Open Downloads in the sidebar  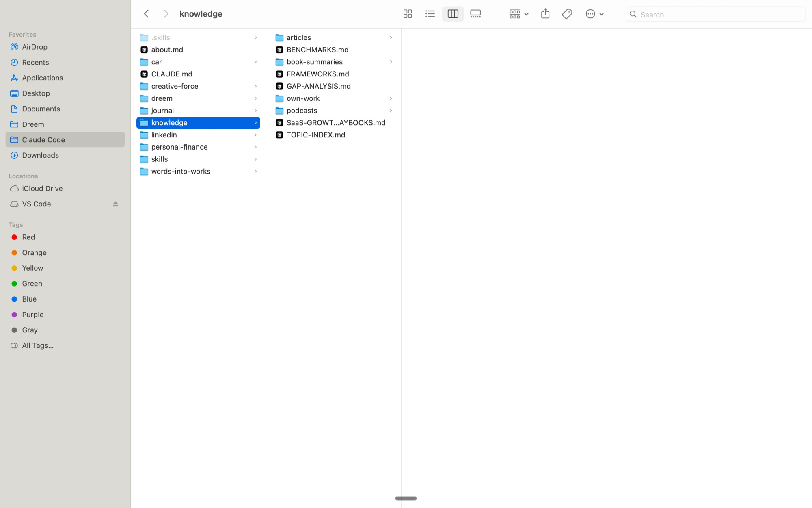(40, 155)
